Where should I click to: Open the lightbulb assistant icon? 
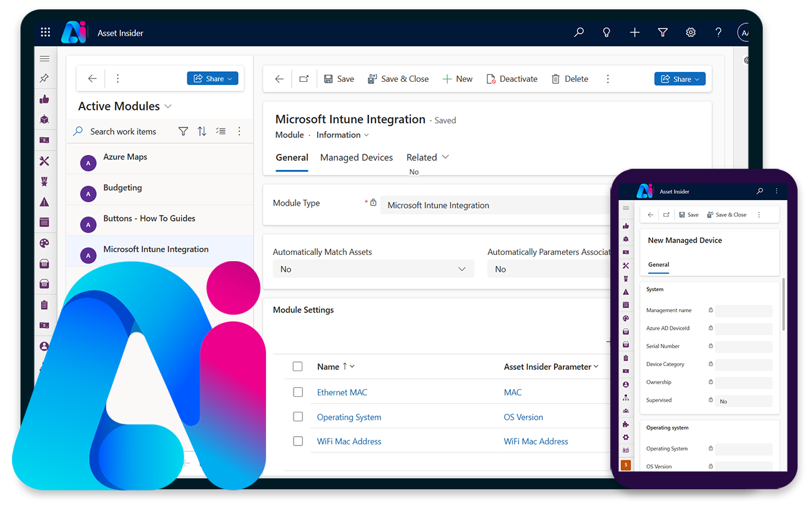[x=607, y=32]
